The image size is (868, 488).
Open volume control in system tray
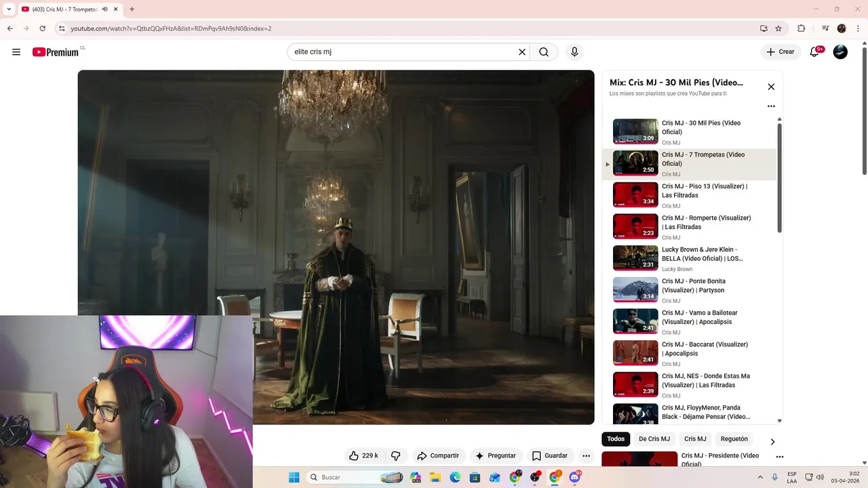[x=821, y=477]
